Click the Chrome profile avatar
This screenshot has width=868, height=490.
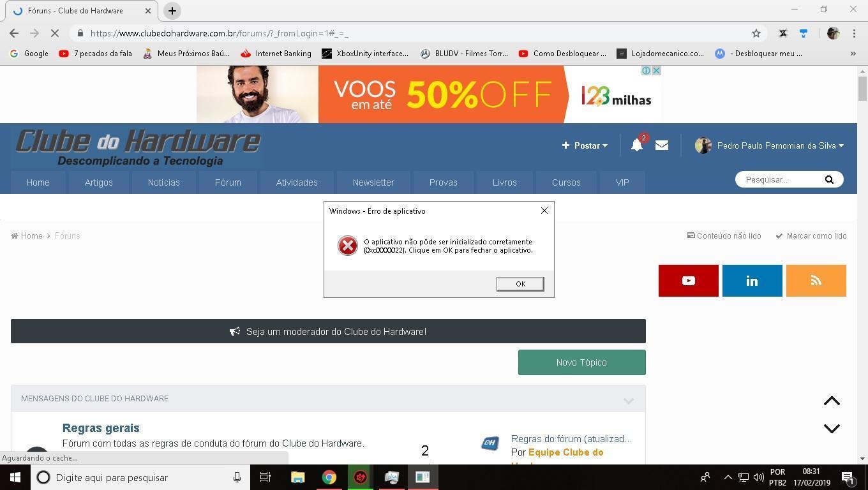coord(833,33)
